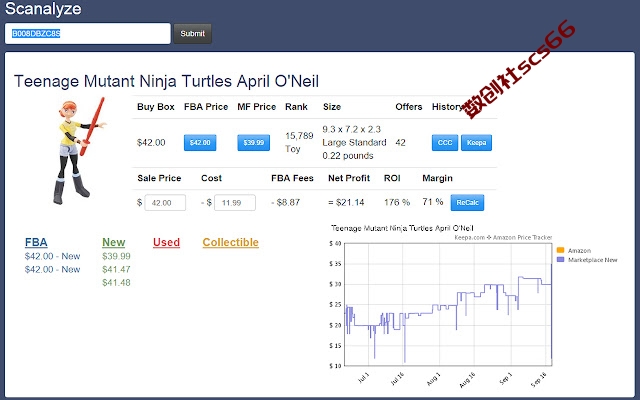Viewport: 640px width, 400px height.
Task: Click the Scanalyze title
Action: pos(43,9)
